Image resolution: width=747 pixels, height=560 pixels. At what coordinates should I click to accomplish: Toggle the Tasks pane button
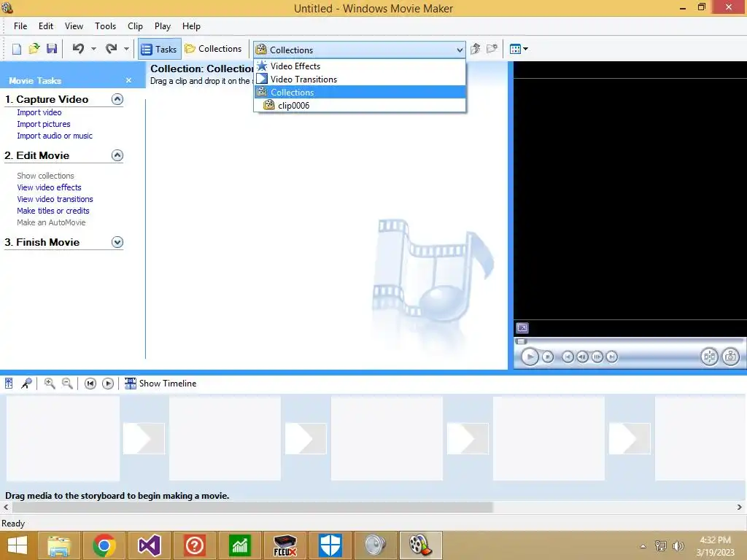(x=160, y=49)
